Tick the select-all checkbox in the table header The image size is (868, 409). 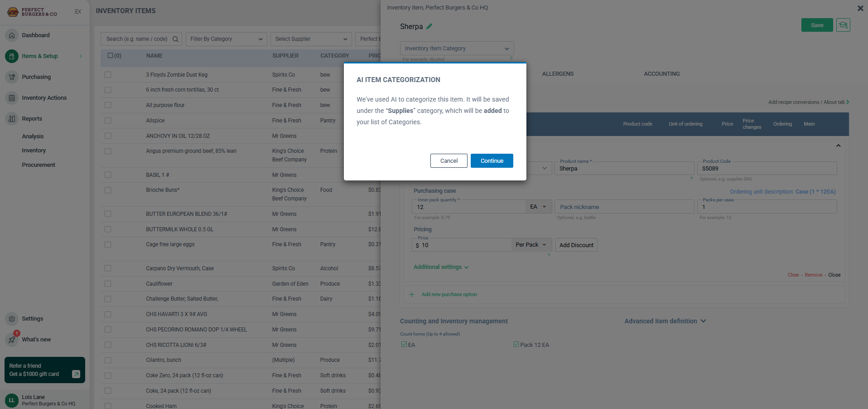110,55
